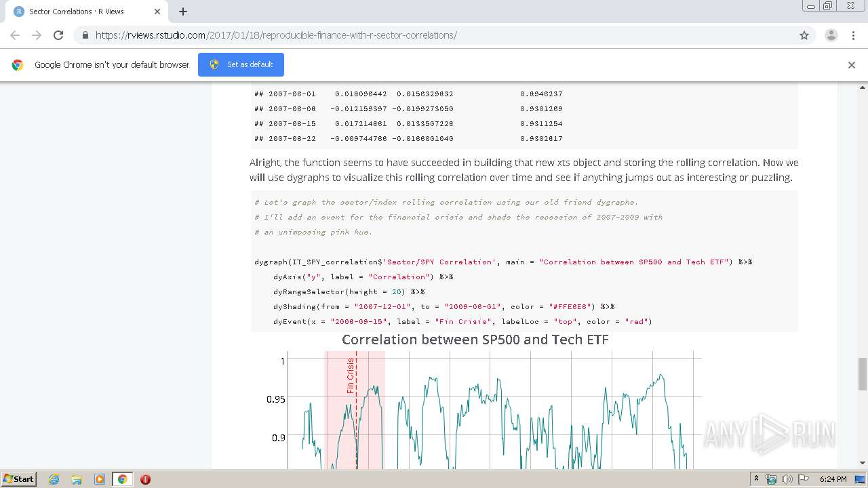The width and height of the screenshot is (868, 488).
Task: Open the Chrome three-dot menu
Action: 853,35
